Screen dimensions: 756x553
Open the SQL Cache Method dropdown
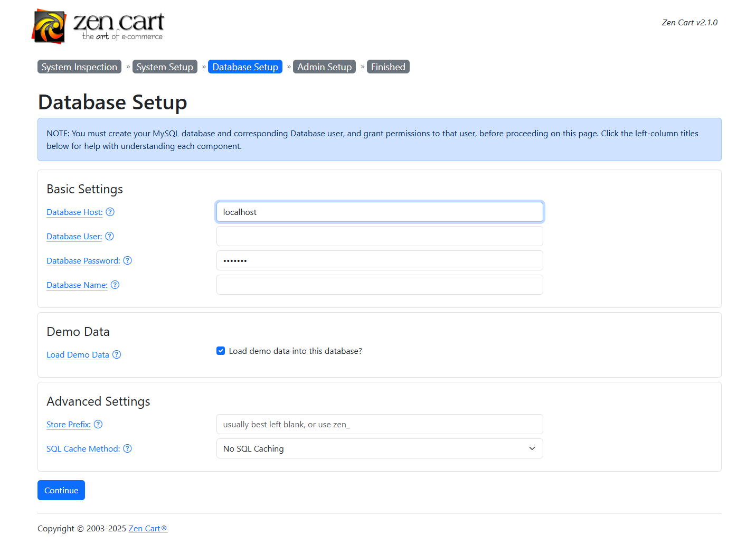(x=380, y=448)
